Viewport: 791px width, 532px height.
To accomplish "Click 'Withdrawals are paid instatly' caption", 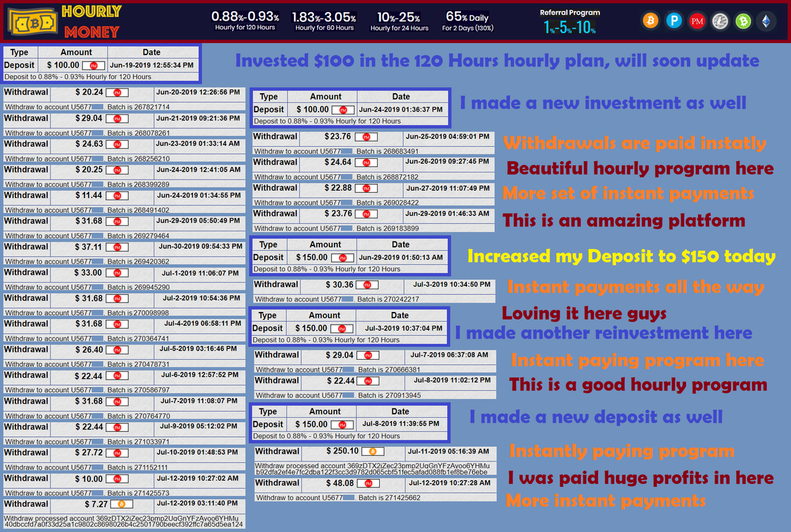I will 635,143.
